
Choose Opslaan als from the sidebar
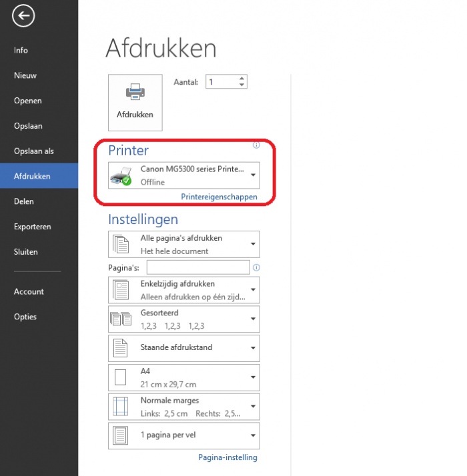pos(39,151)
